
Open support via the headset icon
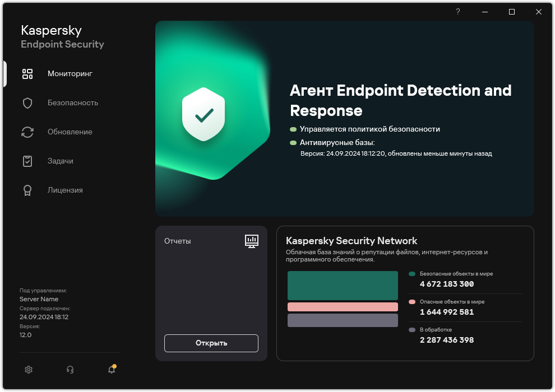click(x=70, y=370)
